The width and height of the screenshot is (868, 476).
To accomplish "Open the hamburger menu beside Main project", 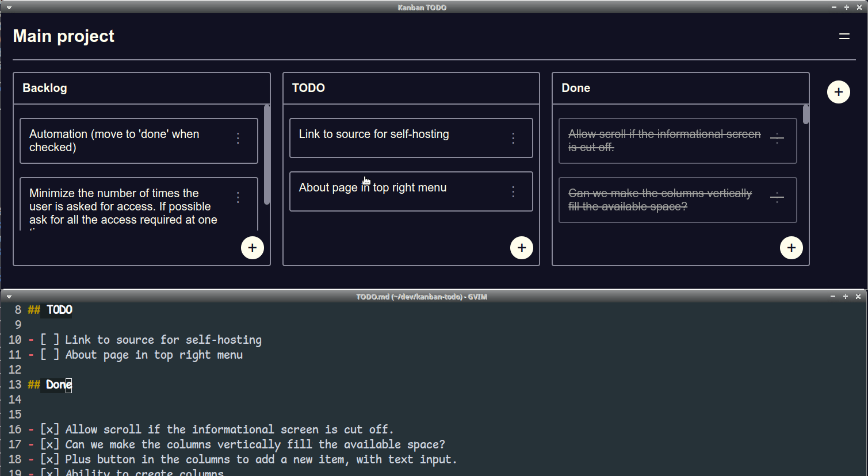I will point(844,36).
